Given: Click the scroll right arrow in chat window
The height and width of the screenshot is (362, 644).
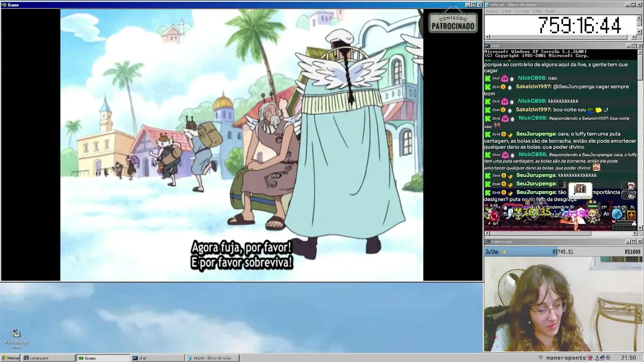Looking at the screenshot, I should pyautogui.click(x=634, y=233).
